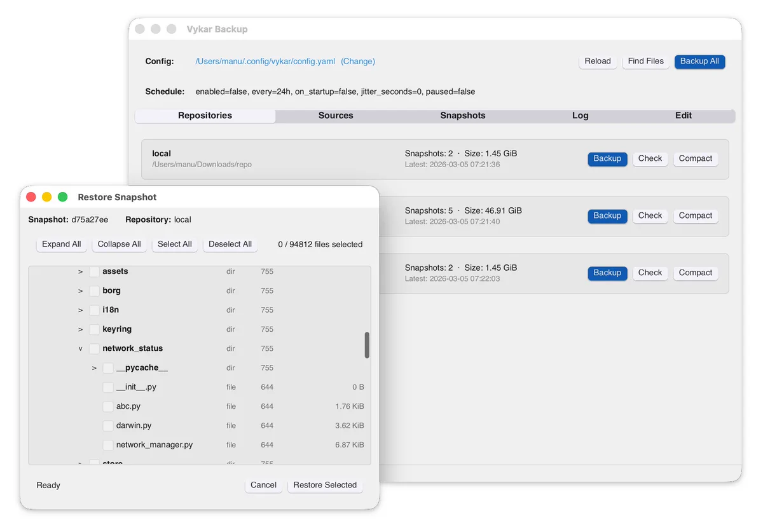Select the __init__.py file checkbox

[x=108, y=387]
